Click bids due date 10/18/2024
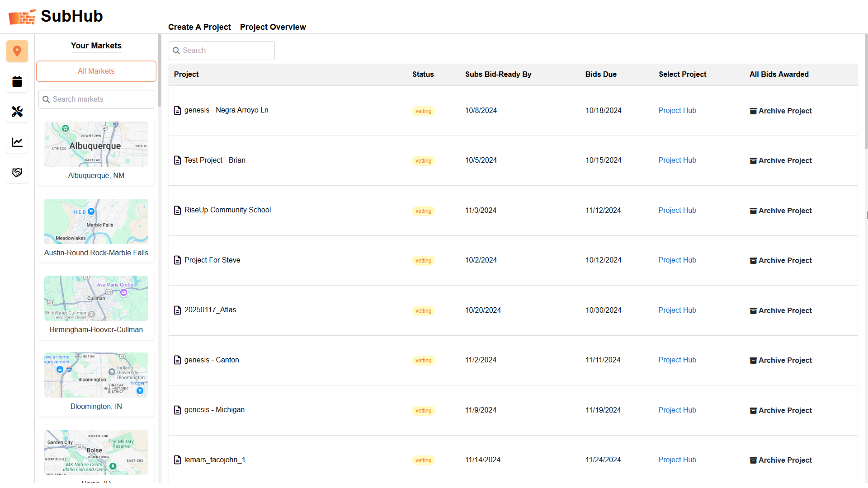The image size is (868, 488). click(x=604, y=111)
